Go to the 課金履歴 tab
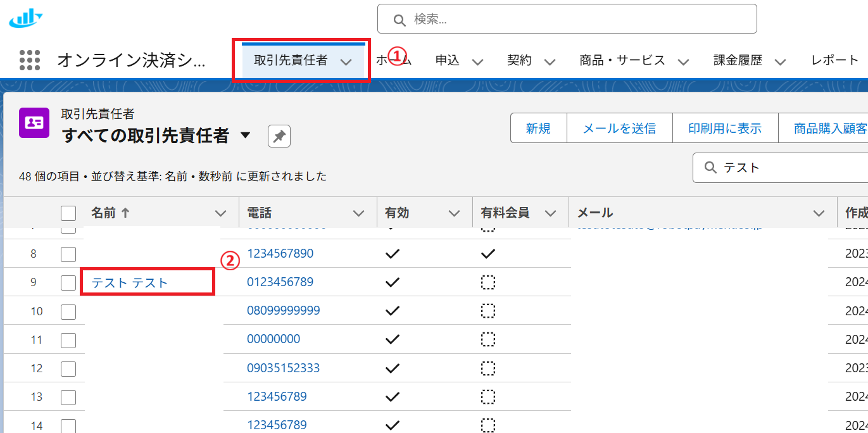 click(738, 61)
